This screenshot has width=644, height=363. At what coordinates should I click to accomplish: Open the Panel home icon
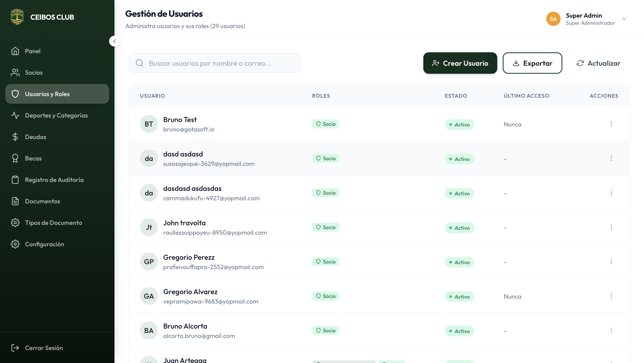pyautogui.click(x=15, y=51)
